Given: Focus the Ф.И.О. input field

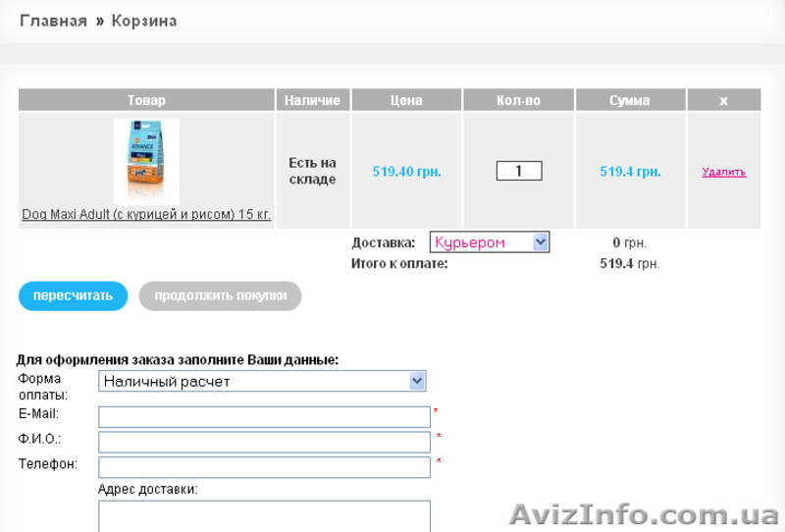Looking at the screenshot, I should tap(264, 442).
